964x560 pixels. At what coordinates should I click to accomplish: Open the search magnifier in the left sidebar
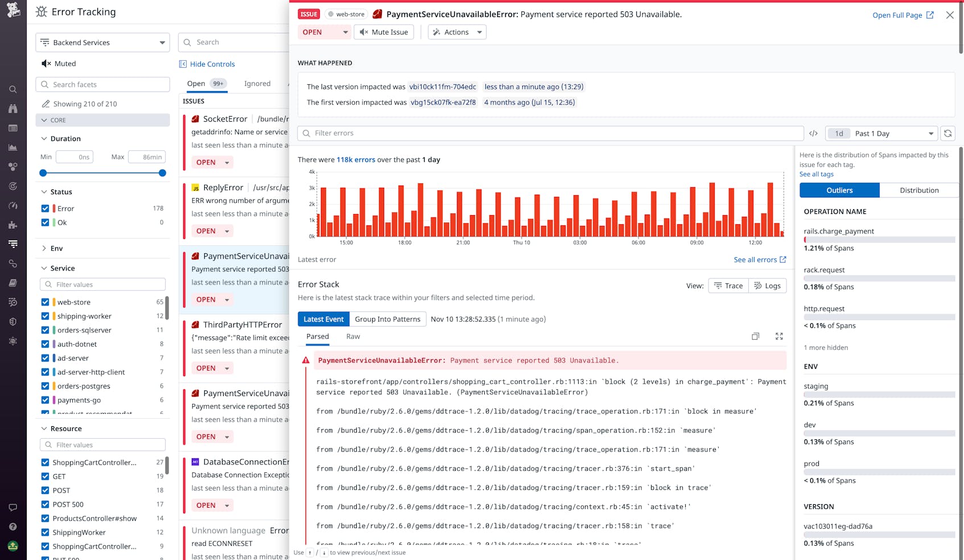coord(13,89)
